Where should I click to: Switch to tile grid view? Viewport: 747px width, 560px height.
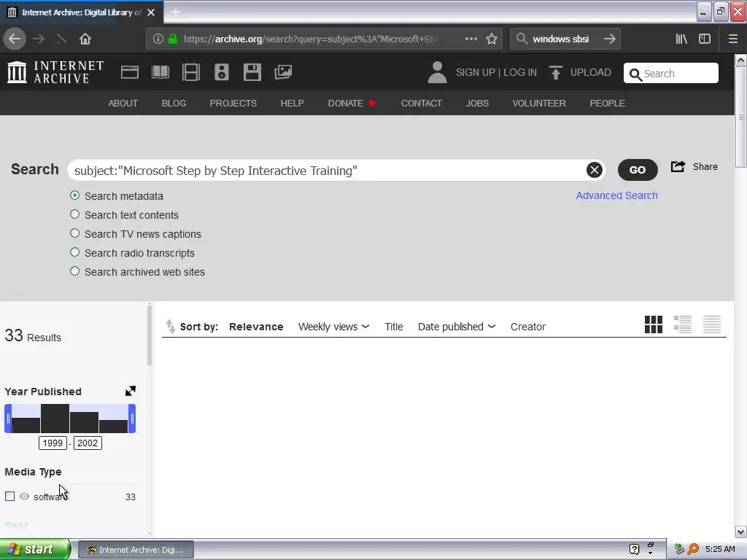tap(653, 324)
